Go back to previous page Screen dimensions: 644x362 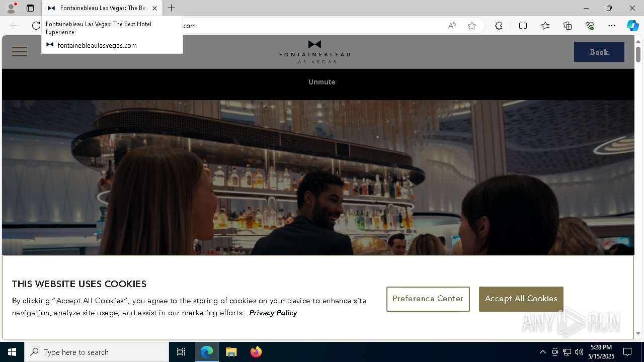pos(14,26)
